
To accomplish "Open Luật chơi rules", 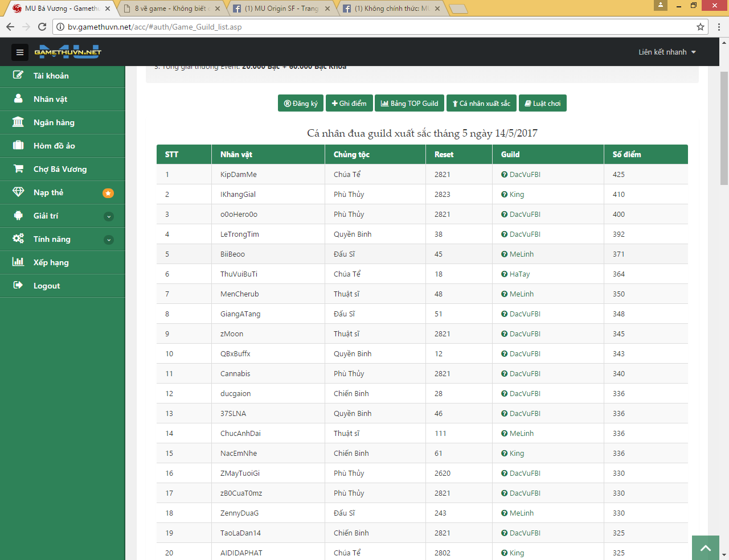I will pos(543,103).
